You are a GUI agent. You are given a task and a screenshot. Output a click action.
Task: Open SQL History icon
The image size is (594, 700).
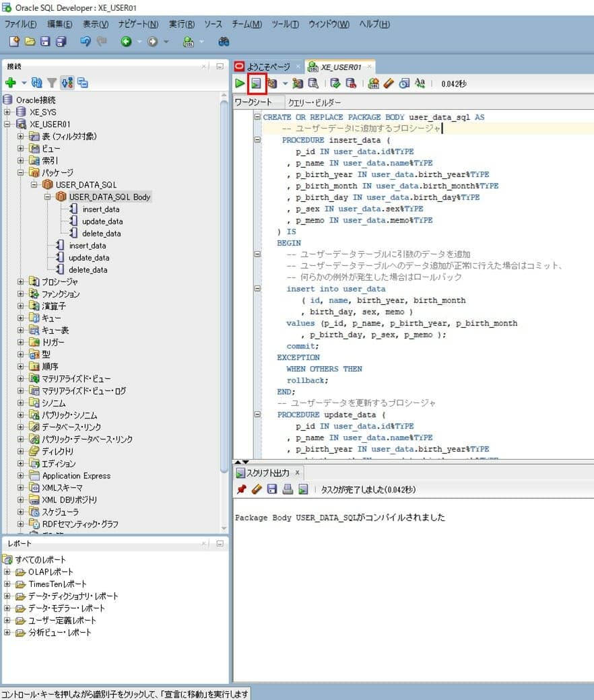pyautogui.click(x=404, y=83)
